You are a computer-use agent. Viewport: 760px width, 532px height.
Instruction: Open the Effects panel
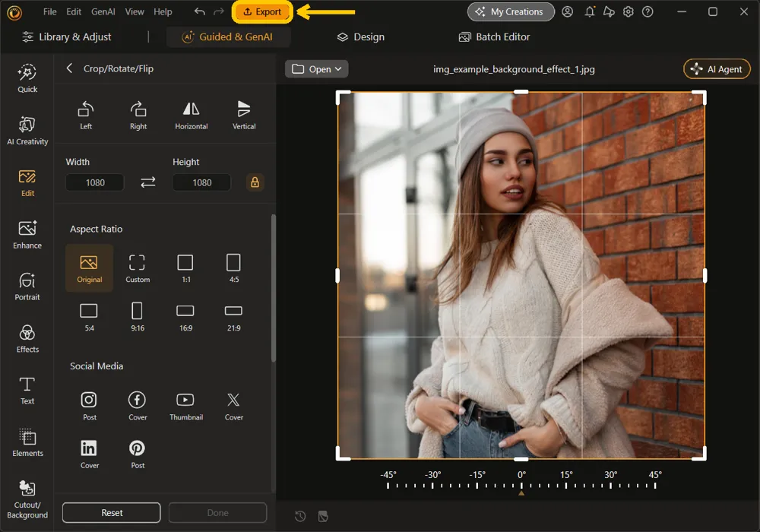point(27,339)
